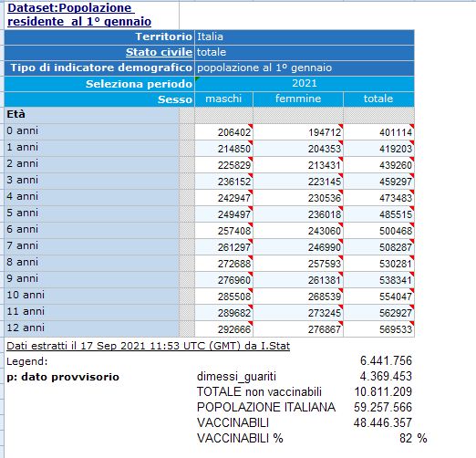Select maschi value 214850

[223, 149]
